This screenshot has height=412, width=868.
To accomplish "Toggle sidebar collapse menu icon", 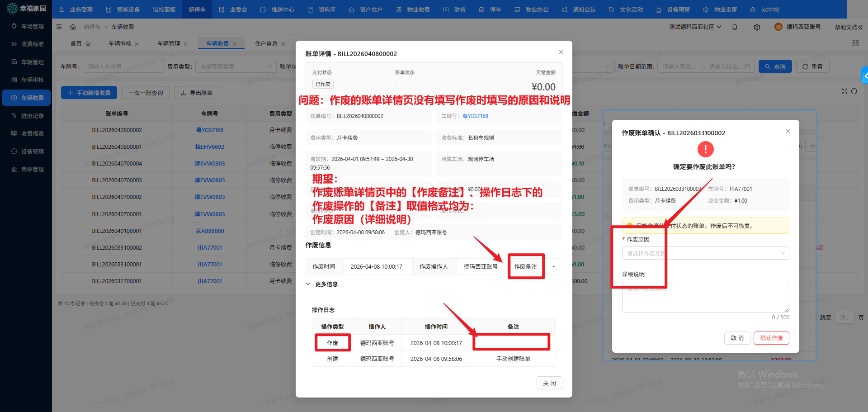I will [59, 27].
